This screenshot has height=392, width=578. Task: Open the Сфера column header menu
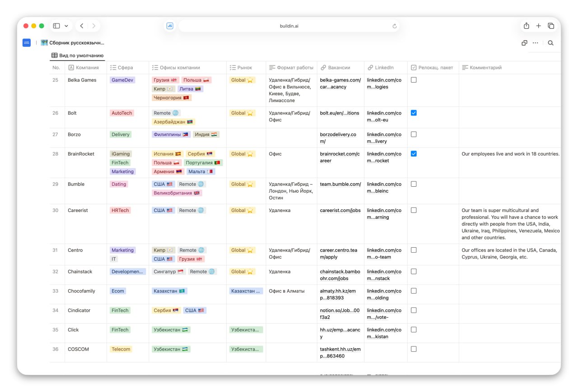(x=125, y=68)
